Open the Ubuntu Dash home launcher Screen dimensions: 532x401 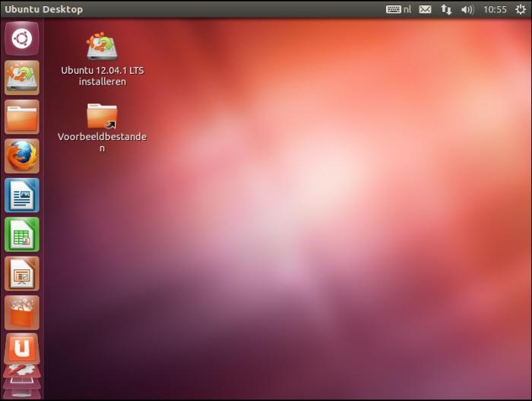22,38
